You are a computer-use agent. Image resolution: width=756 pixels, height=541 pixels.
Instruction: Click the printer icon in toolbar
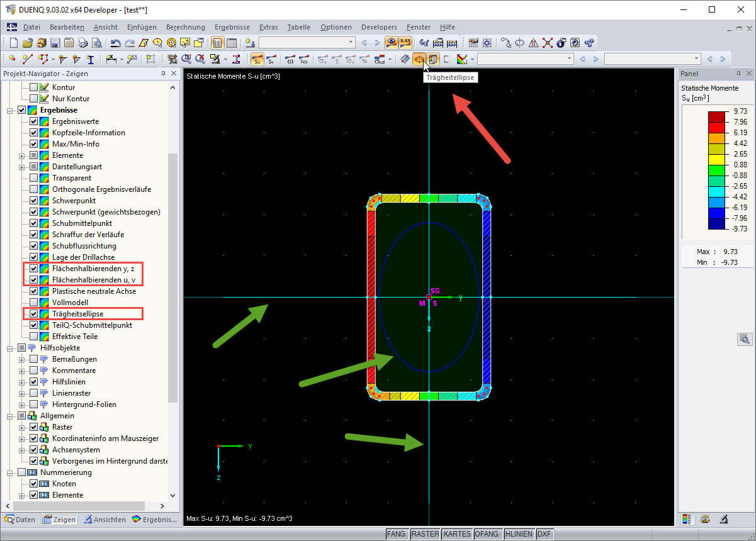(82, 43)
